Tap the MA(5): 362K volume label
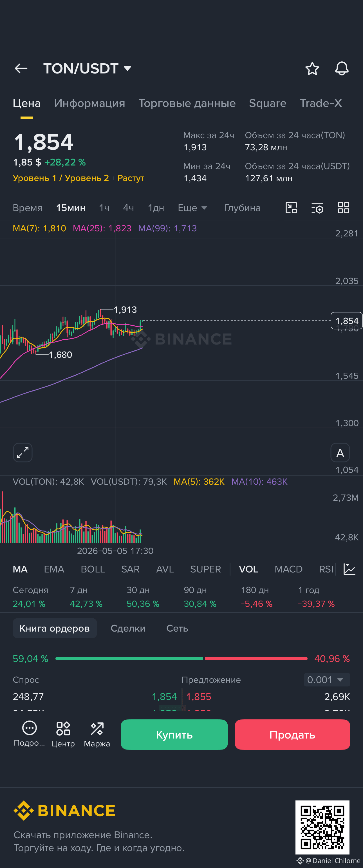The image size is (363, 868). [199, 482]
